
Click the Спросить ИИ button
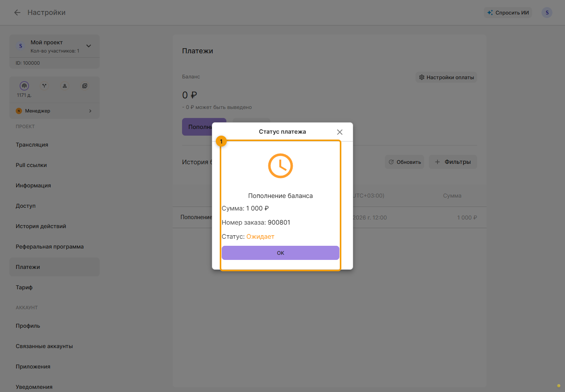pos(508,13)
